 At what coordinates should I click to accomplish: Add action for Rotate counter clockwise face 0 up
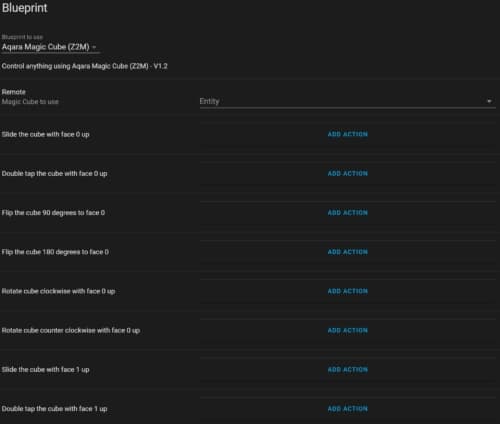click(347, 330)
